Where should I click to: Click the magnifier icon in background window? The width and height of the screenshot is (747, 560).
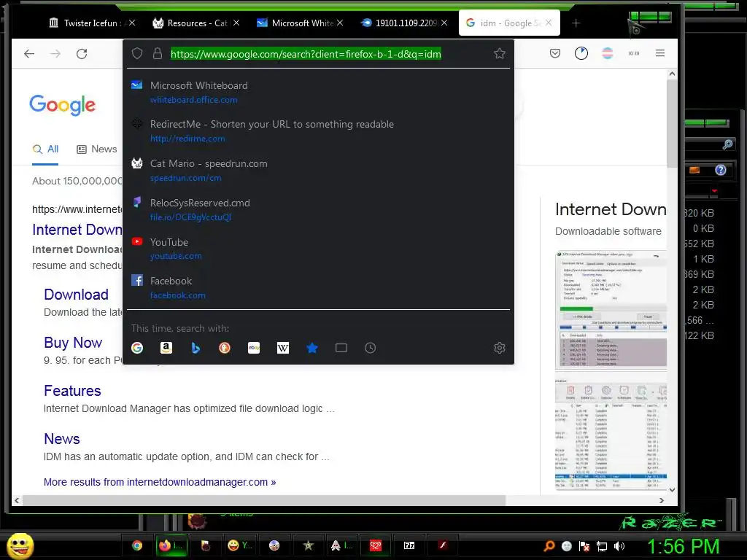click(x=727, y=144)
